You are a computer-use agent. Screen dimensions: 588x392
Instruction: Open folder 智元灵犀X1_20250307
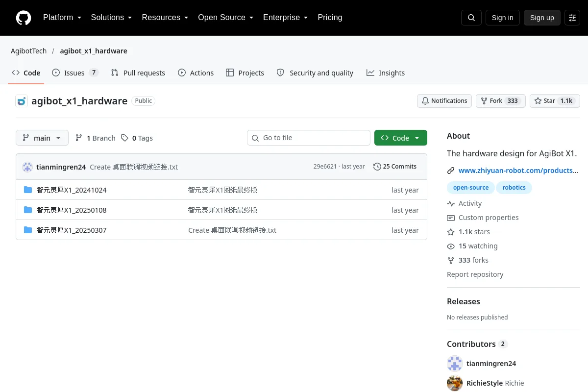[x=72, y=230]
